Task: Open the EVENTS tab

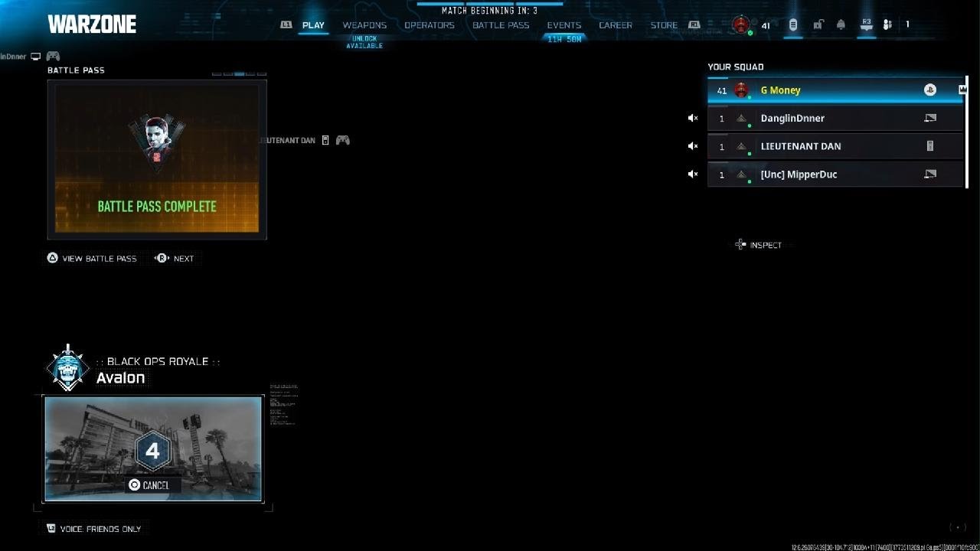Action: point(564,25)
